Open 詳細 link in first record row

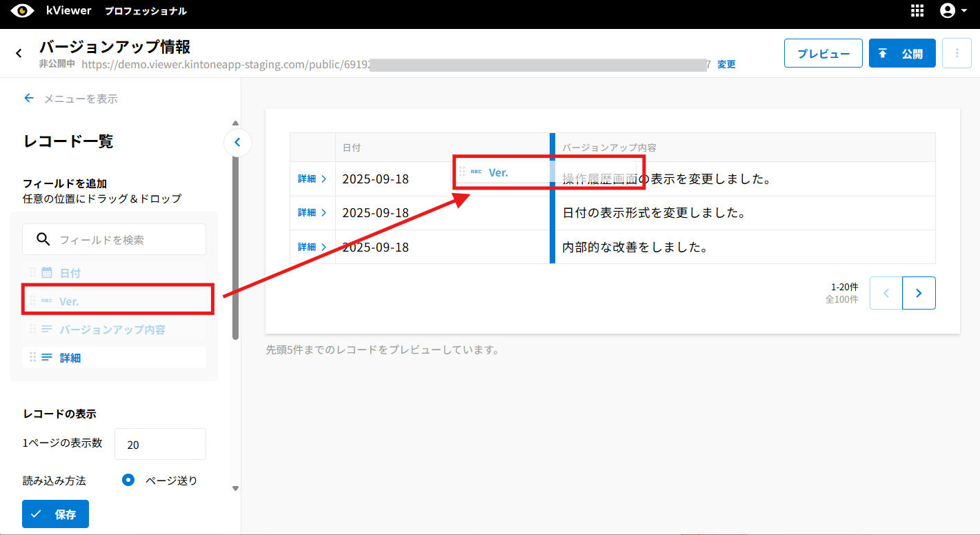coord(312,179)
